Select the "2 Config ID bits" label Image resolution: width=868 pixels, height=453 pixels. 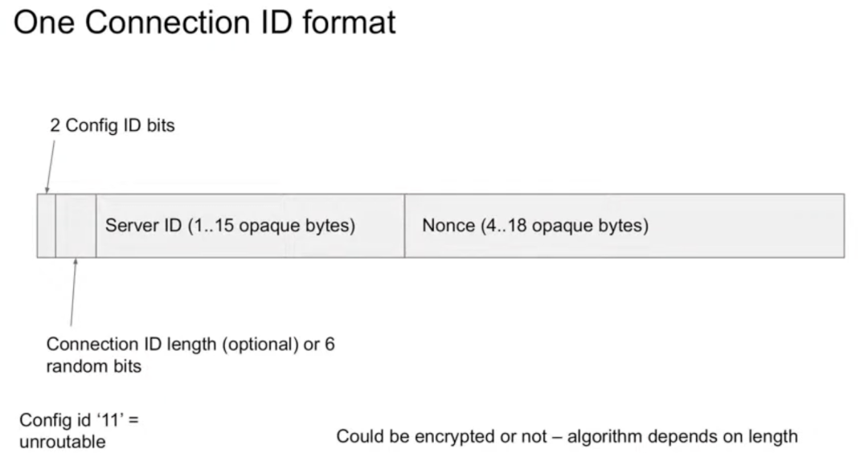(113, 126)
